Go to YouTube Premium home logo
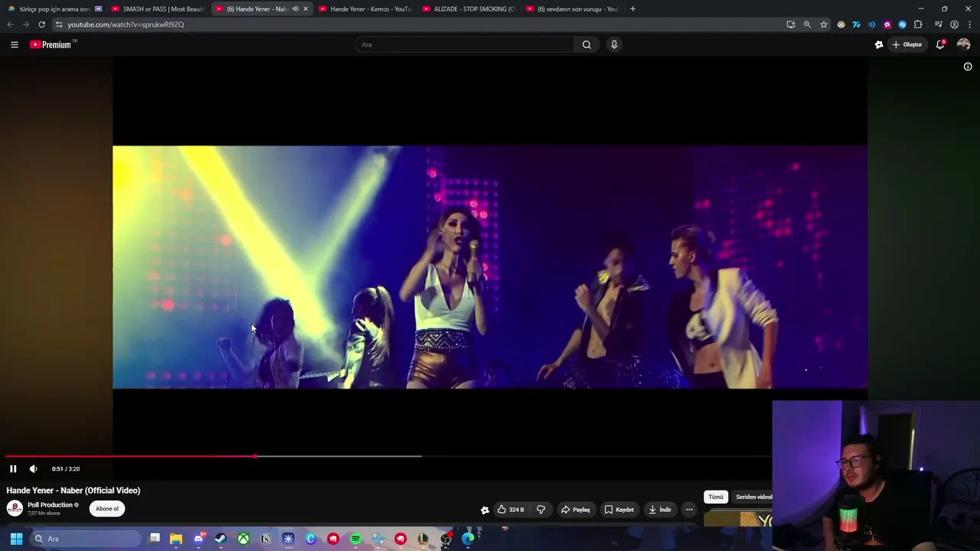 coord(51,44)
